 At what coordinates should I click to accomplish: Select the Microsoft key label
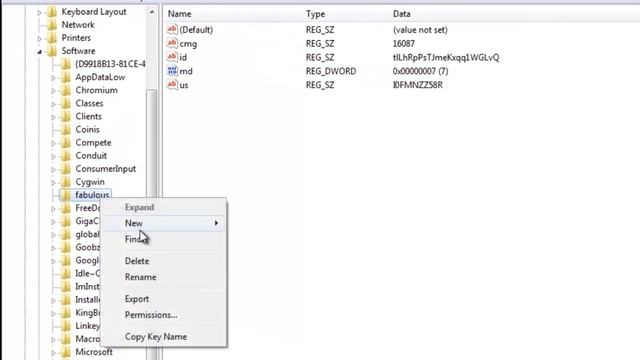(94, 352)
